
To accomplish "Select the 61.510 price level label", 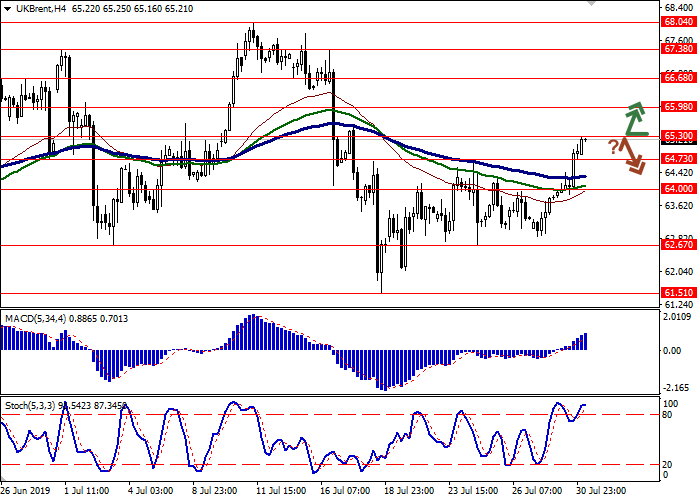I will coord(678,292).
